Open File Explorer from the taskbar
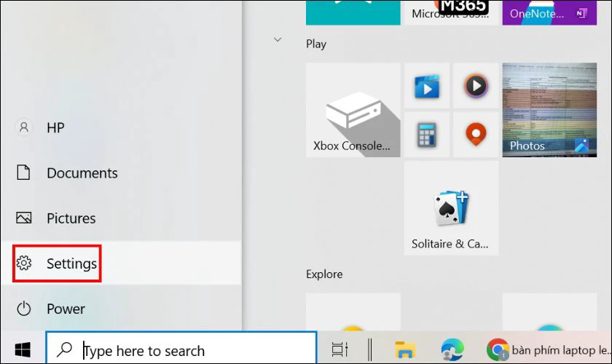The height and width of the screenshot is (364, 612). [x=405, y=349]
